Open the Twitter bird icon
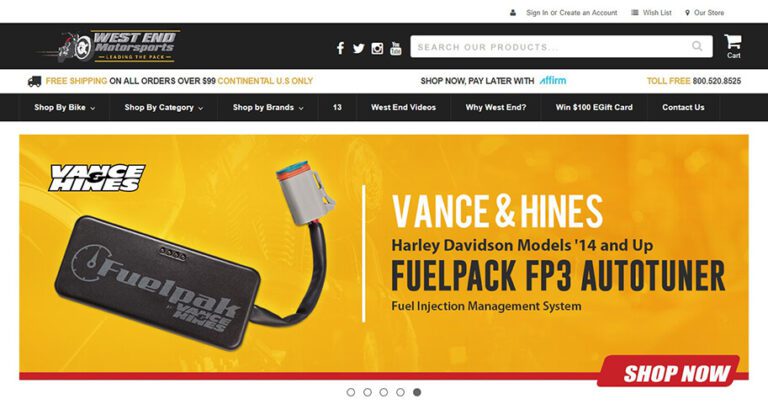The width and height of the screenshot is (768, 404). 359,48
